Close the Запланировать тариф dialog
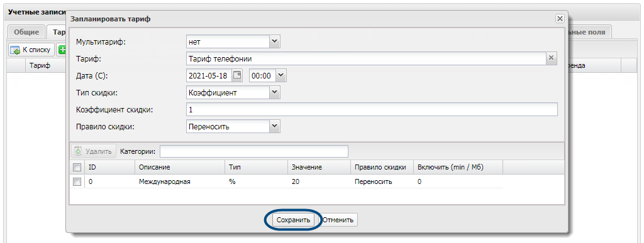 point(559,18)
